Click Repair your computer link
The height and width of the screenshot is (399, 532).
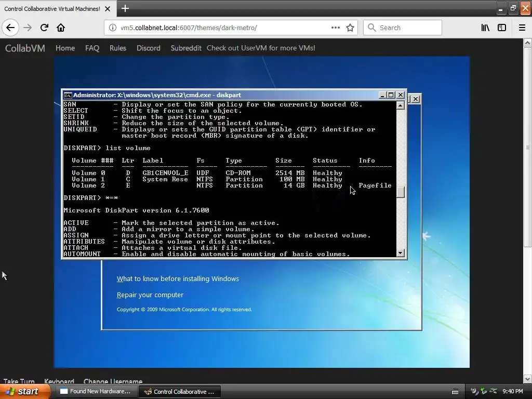pyautogui.click(x=150, y=295)
